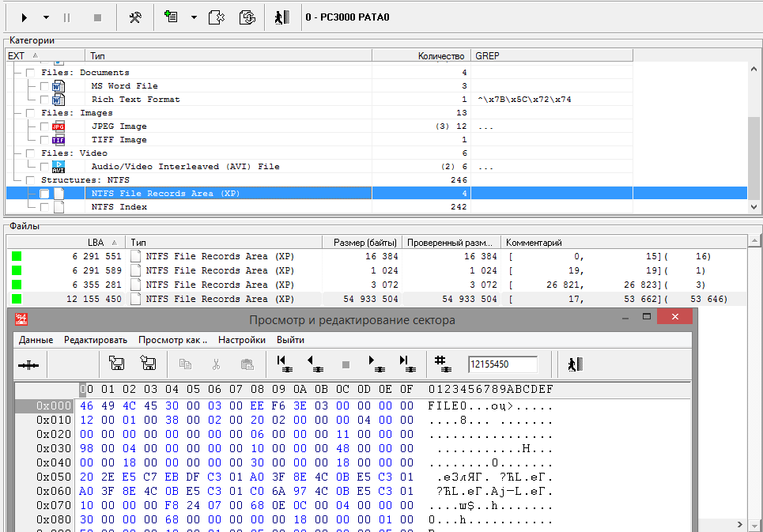Open the hammer-and-wrench tools icon
This screenshot has height=532, width=763.
pyautogui.click(x=135, y=17)
